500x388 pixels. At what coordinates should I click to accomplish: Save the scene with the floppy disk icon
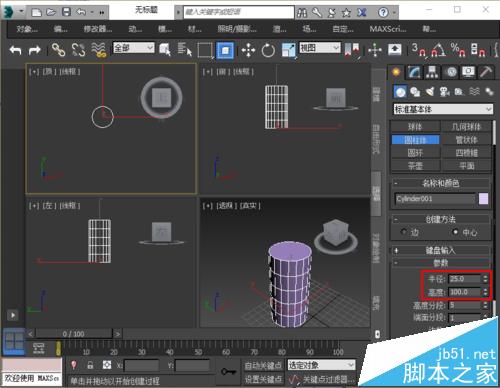tap(67, 12)
